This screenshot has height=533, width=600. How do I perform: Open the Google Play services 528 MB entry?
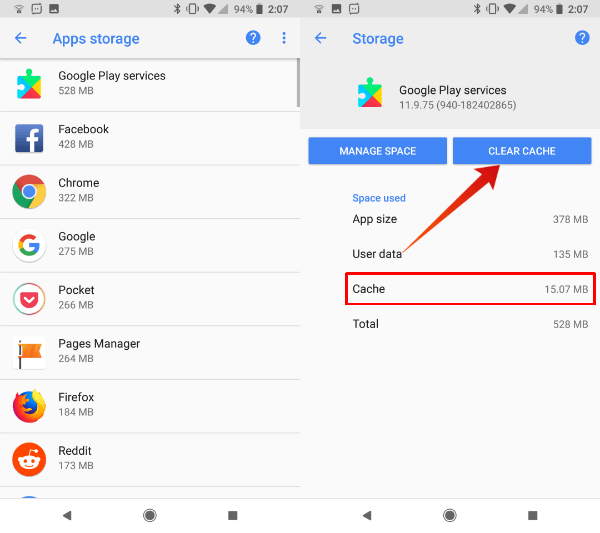[148, 84]
